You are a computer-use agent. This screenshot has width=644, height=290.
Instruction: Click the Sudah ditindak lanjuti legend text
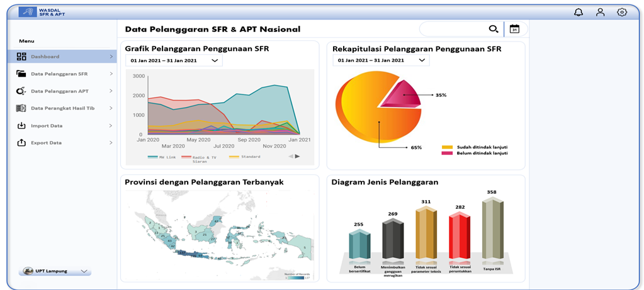[x=483, y=147]
